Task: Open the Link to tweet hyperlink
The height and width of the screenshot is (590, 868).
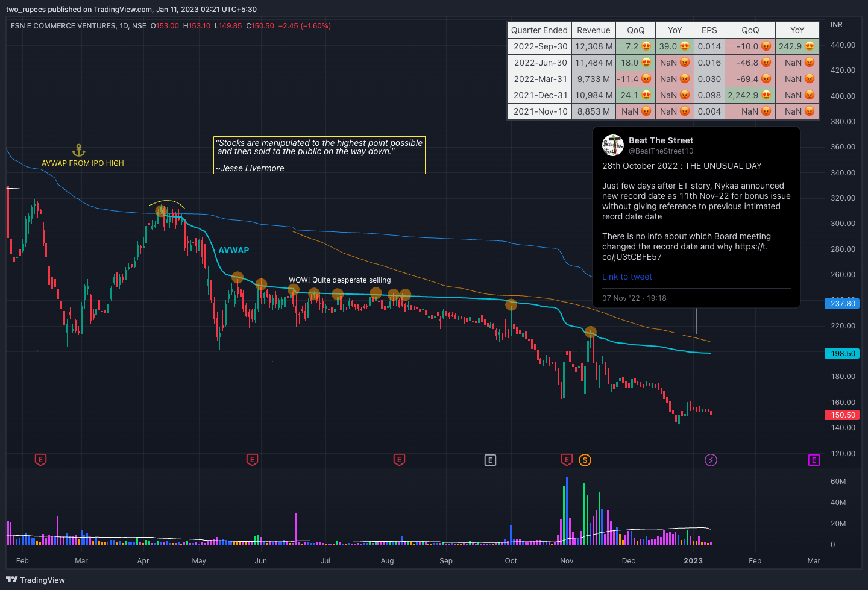Action: pyautogui.click(x=627, y=277)
